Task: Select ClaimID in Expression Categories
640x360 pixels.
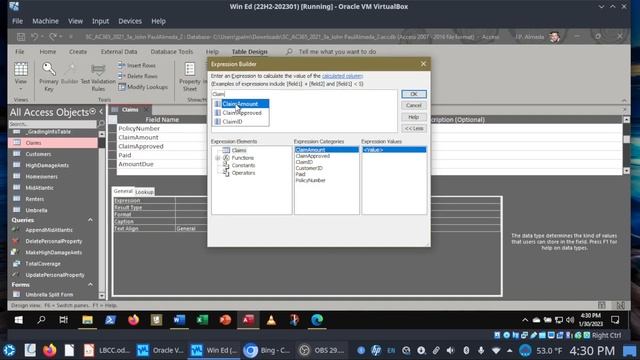Action: (304, 162)
